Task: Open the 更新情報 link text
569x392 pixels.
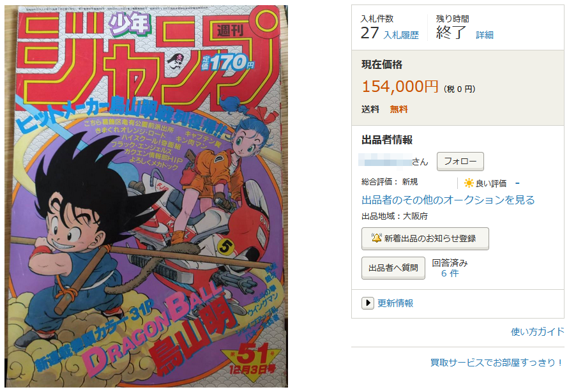Action: click(x=395, y=303)
